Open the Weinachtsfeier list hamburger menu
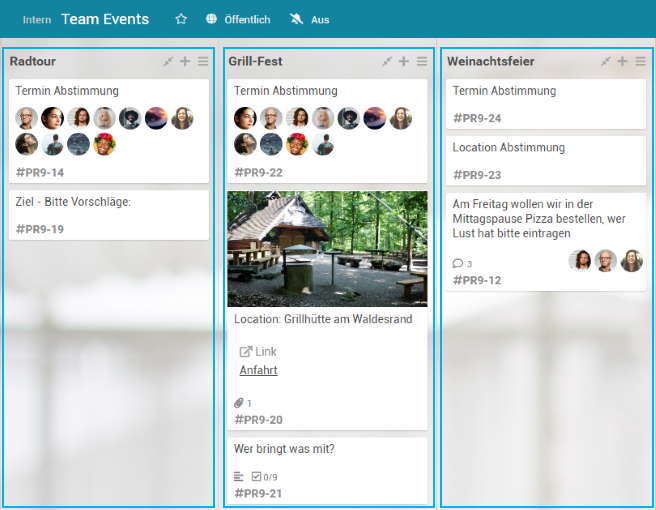Screen dimensions: 656x510 click(x=640, y=62)
